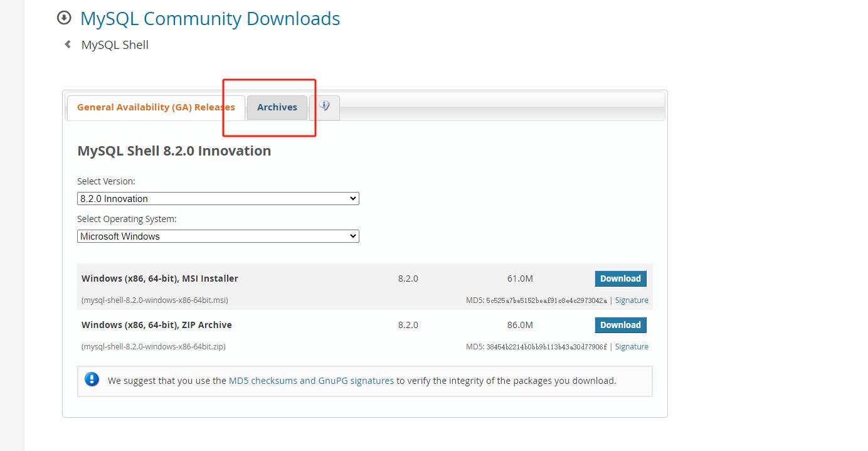Click the download circle icon beside page title

pos(64,18)
